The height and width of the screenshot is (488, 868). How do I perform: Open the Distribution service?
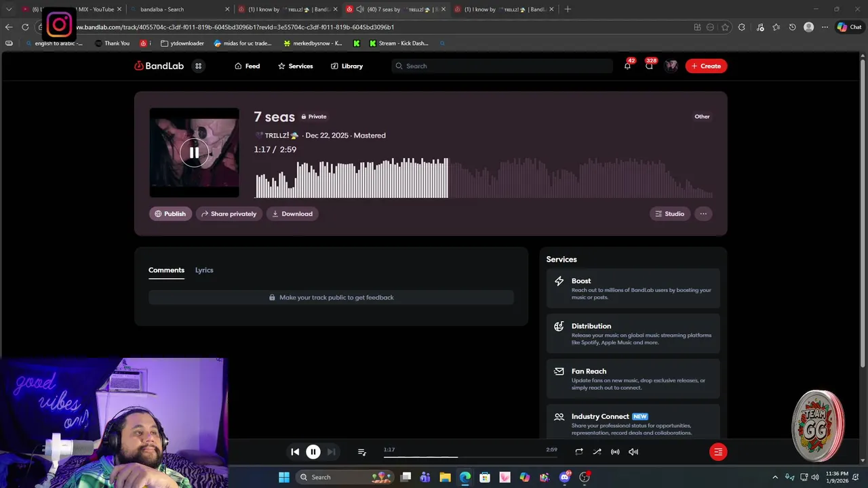click(633, 334)
